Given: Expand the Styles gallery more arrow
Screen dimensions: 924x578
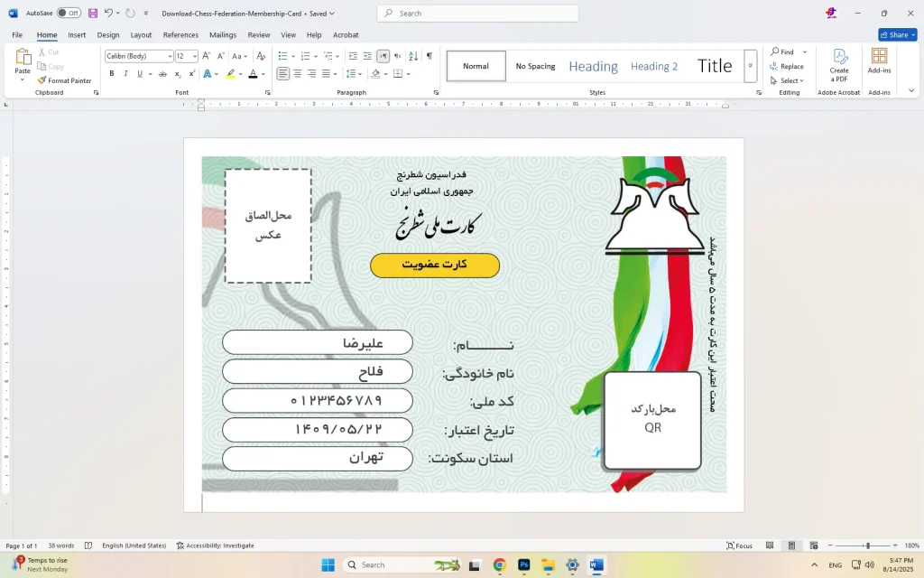Looking at the screenshot, I should point(750,65).
